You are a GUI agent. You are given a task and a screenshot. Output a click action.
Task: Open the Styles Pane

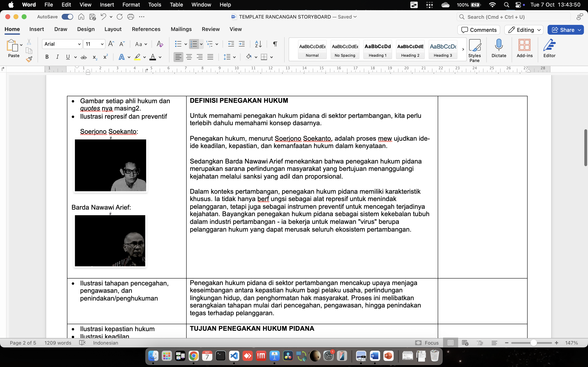coord(474,50)
